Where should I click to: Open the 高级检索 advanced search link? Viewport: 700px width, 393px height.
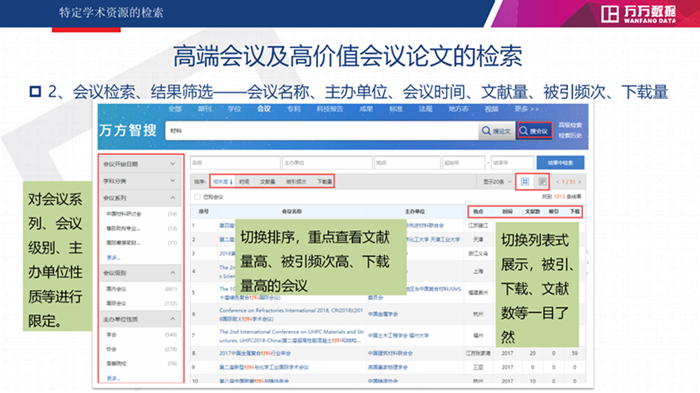[x=570, y=125]
